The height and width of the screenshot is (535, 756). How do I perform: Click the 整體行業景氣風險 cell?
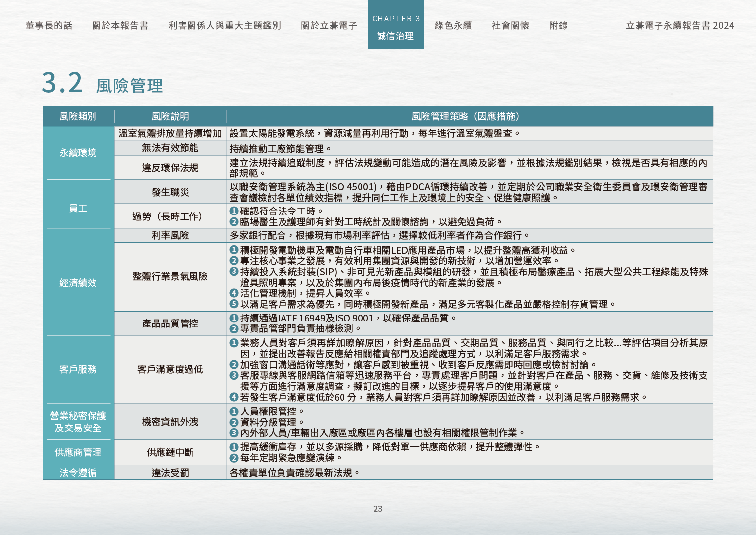pos(170,276)
